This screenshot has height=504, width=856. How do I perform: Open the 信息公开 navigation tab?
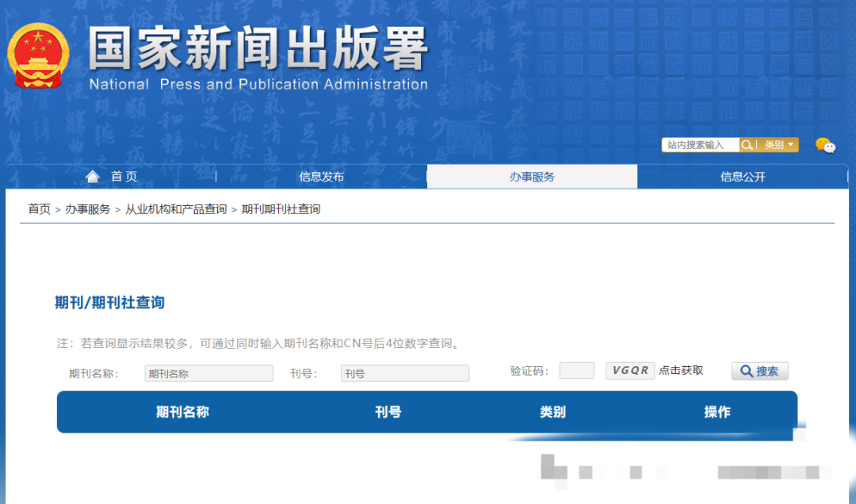[743, 177]
